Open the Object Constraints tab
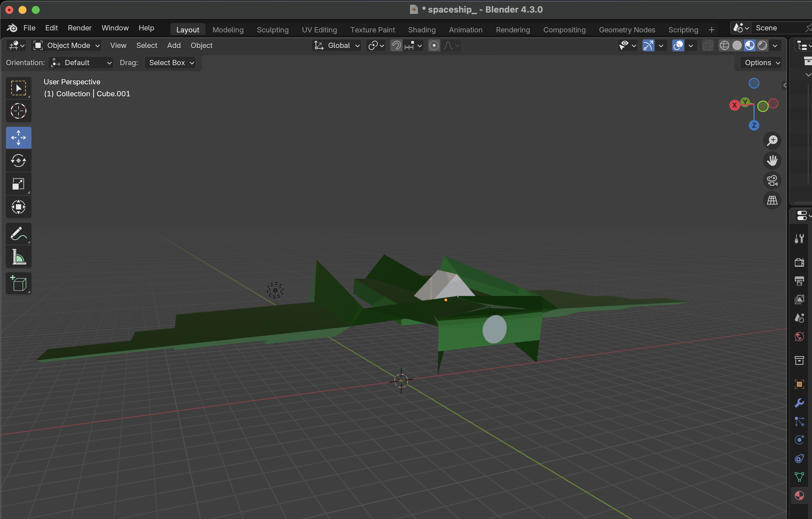This screenshot has width=812, height=519. [799, 458]
